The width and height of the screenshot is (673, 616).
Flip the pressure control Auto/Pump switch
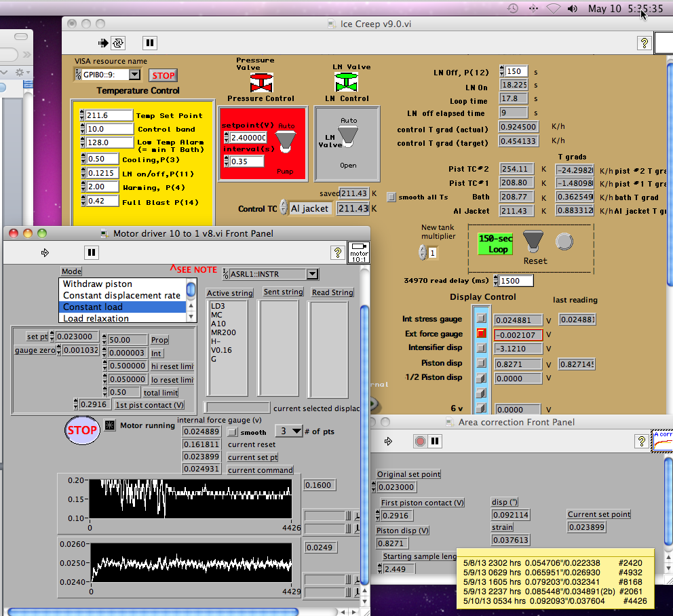pos(287,140)
